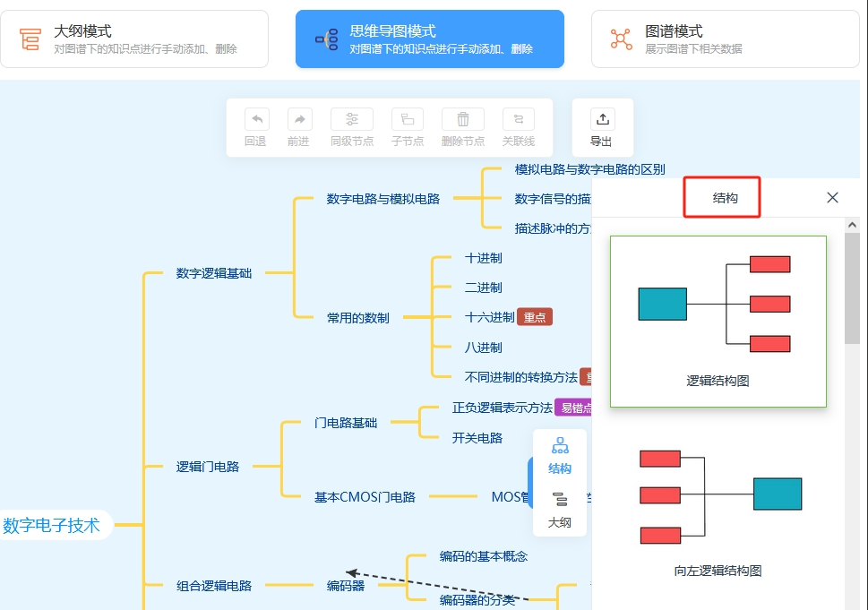The image size is (868, 610).
Task: Select the 编码器 node
Action: coord(346,586)
